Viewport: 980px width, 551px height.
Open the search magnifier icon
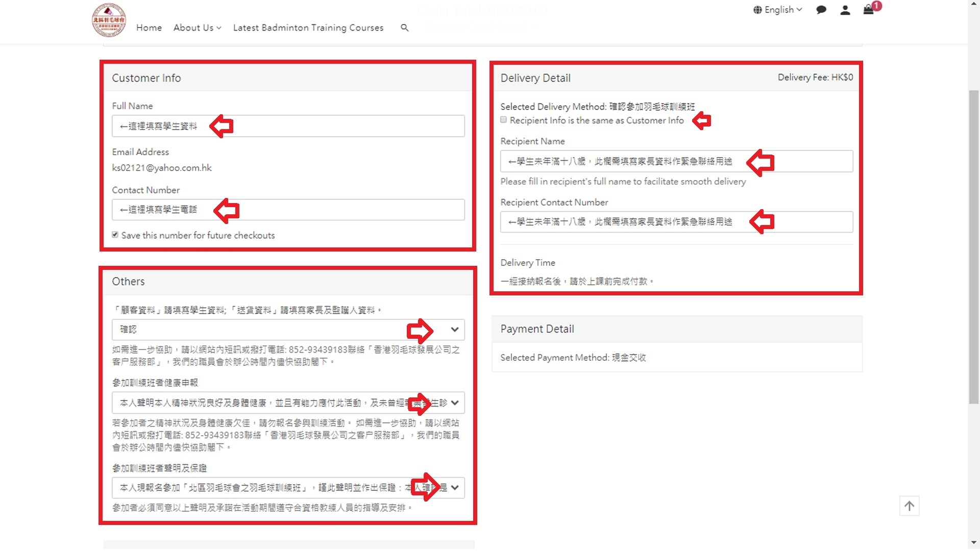coord(404,28)
